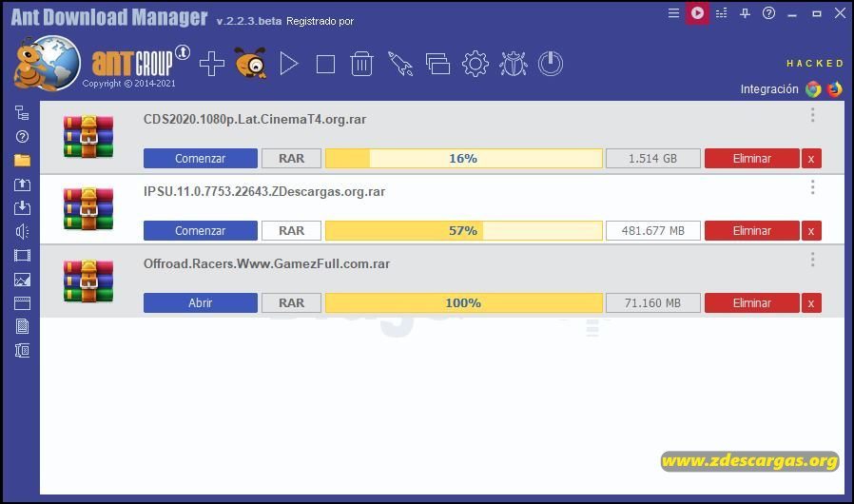Select the video film sidebar icon
The height and width of the screenshot is (504, 854).
[x=22, y=256]
